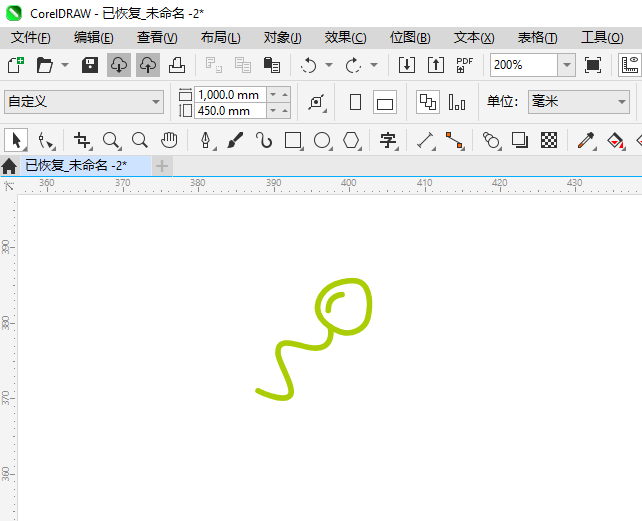Toggle the Show rulers button
The image size is (642, 521).
click(630, 65)
